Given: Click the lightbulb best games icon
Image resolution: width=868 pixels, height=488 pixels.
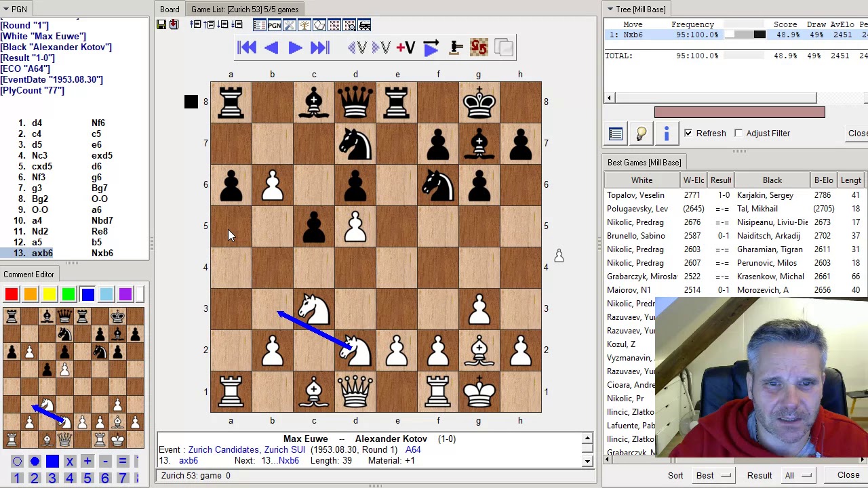Looking at the screenshot, I should point(641,134).
